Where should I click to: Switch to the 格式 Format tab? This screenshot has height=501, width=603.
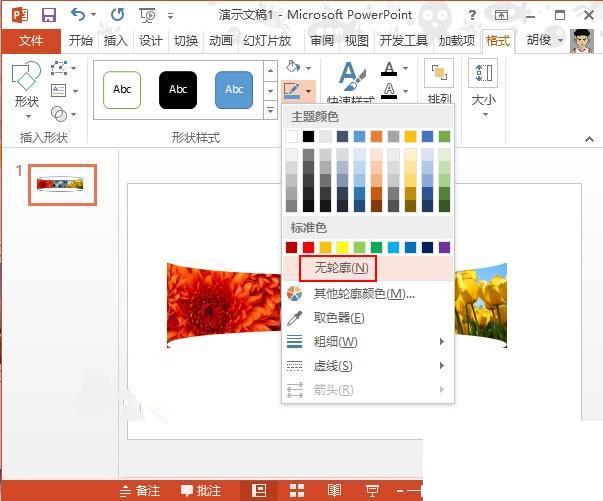click(498, 40)
